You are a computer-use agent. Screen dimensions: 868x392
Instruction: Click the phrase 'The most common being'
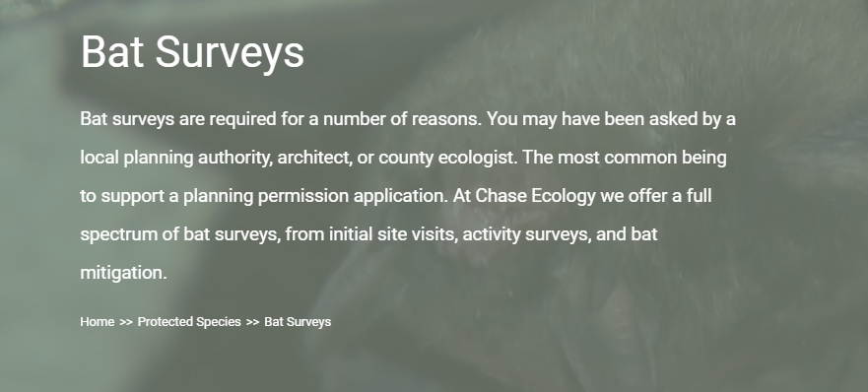click(x=625, y=159)
